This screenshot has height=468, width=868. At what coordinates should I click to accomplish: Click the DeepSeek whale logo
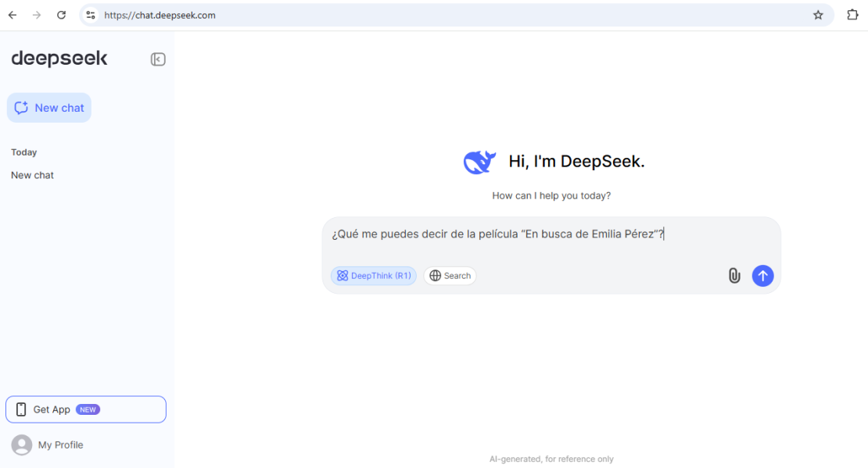pos(479,162)
